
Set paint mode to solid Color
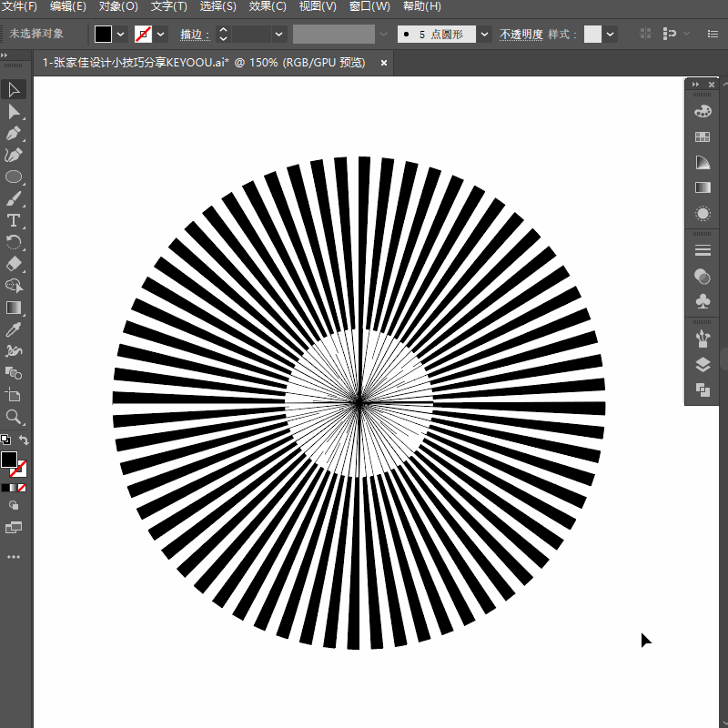tap(5, 488)
